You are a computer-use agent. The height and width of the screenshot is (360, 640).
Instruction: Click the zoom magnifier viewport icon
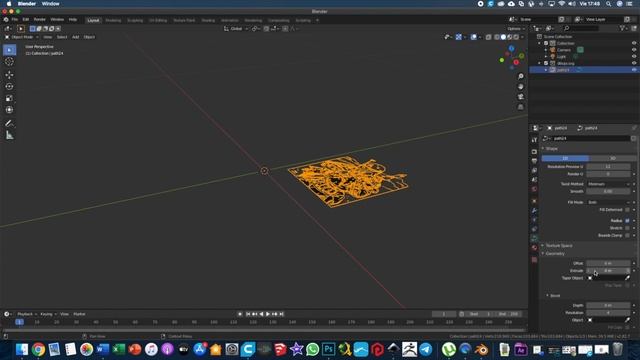(x=520, y=76)
